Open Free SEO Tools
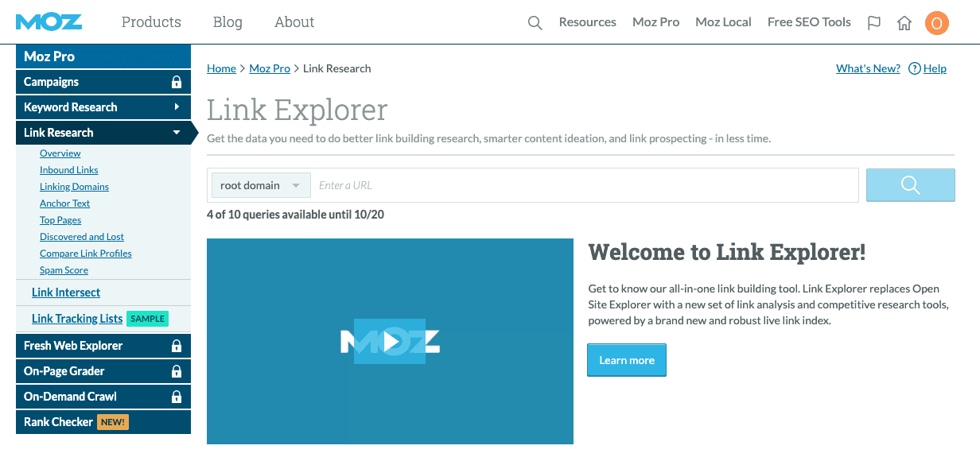Image resolution: width=980 pixels, height=465 pixels. click(x=809, y=22)
